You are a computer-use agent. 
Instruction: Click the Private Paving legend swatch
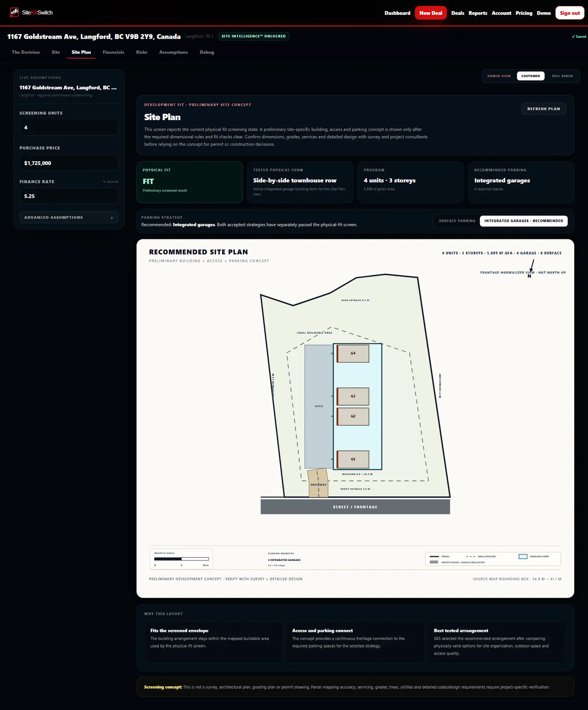pyautogui.click(x=434, y=562)
